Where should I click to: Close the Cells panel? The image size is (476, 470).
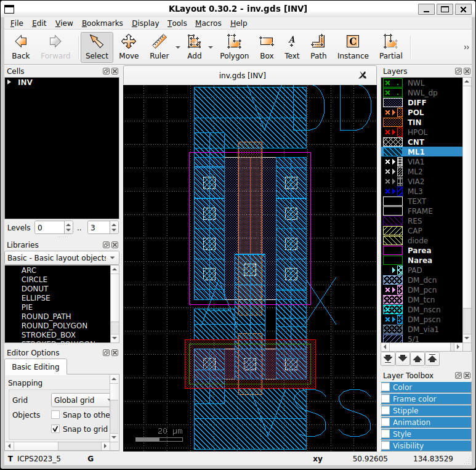115,71
